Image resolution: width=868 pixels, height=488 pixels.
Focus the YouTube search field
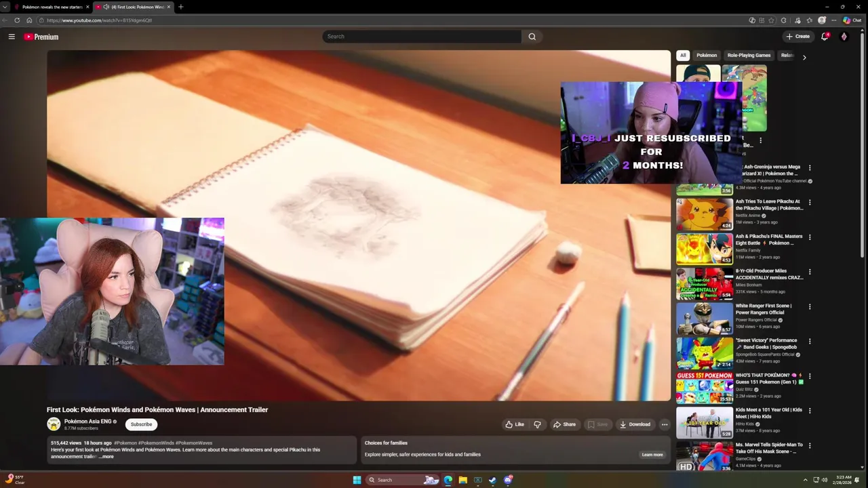(422, 37)
